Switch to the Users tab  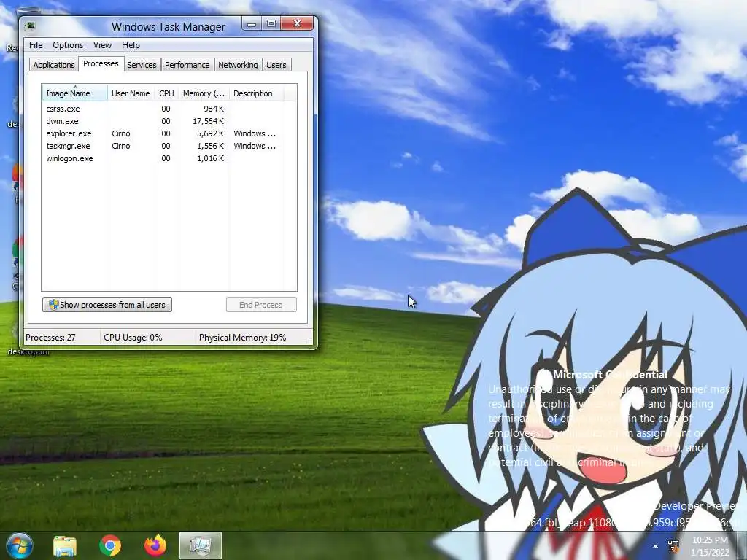pyautogui.click(x=276, y=65)
